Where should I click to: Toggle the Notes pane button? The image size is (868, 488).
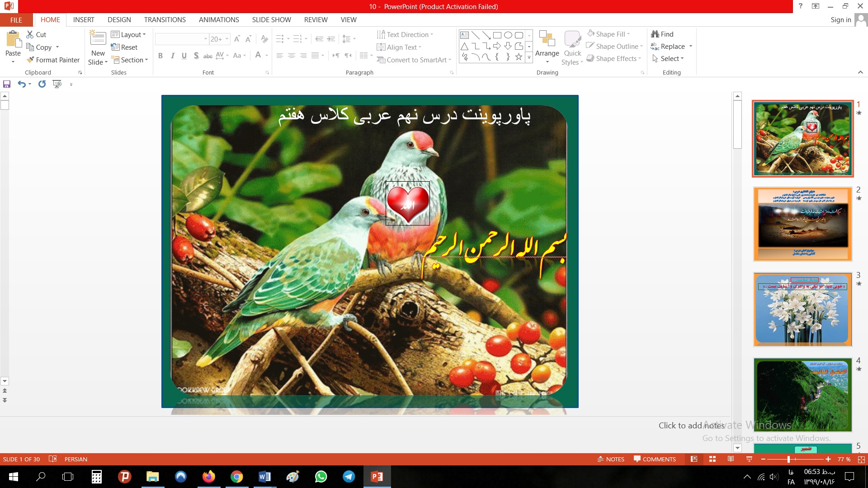(x=611, y=459)
